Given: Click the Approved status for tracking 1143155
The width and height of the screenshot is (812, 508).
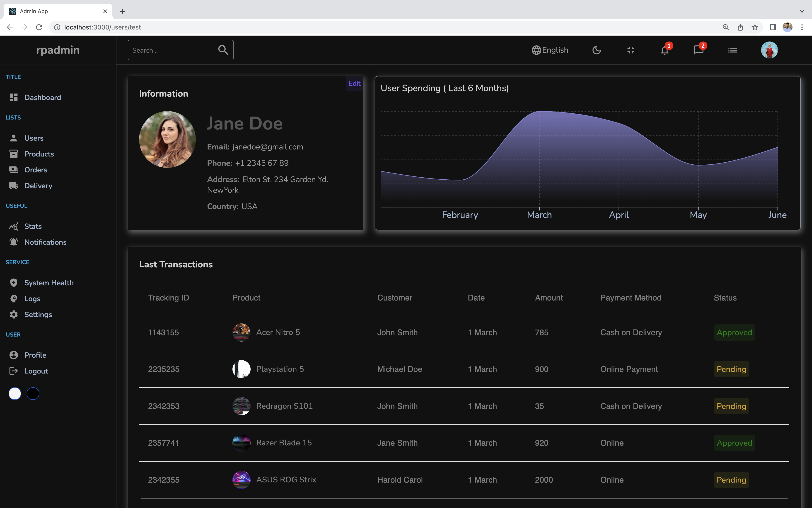Looking at the screenshot, I should (734, 332).
